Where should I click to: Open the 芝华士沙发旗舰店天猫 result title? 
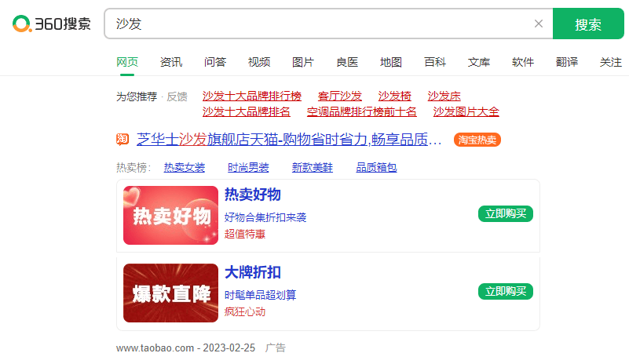coord(289,140)
